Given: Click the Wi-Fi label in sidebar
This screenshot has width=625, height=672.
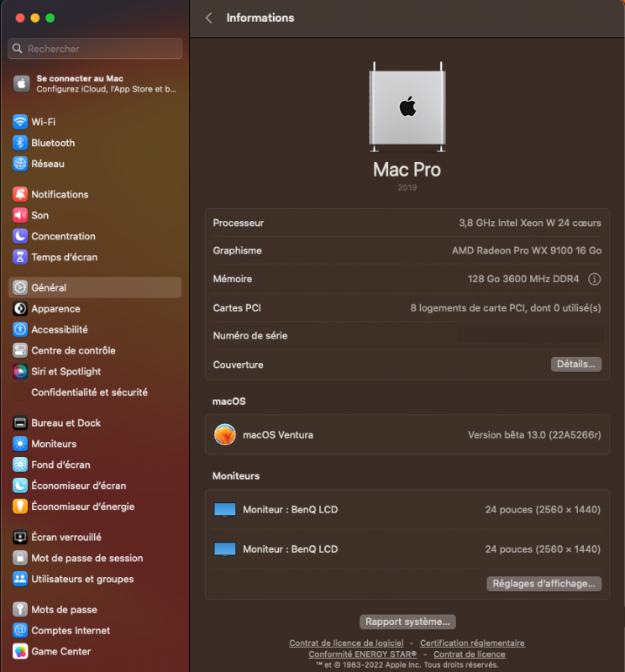Looking at the screenshot, I should [x=44, y=122].
